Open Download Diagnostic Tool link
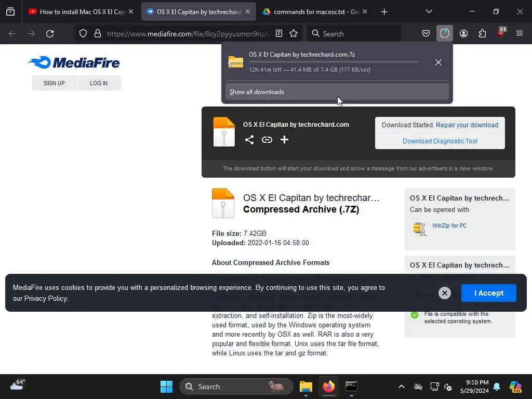 440,141
